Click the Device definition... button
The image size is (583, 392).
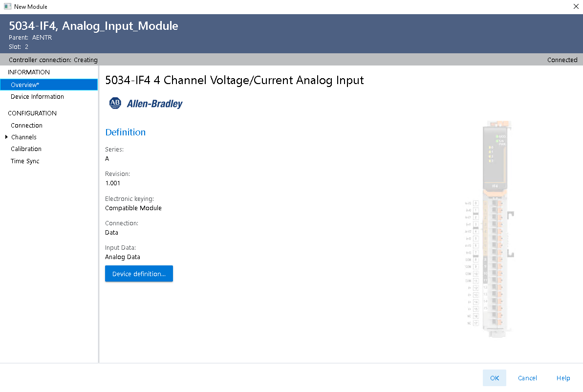tap(139, 274)
